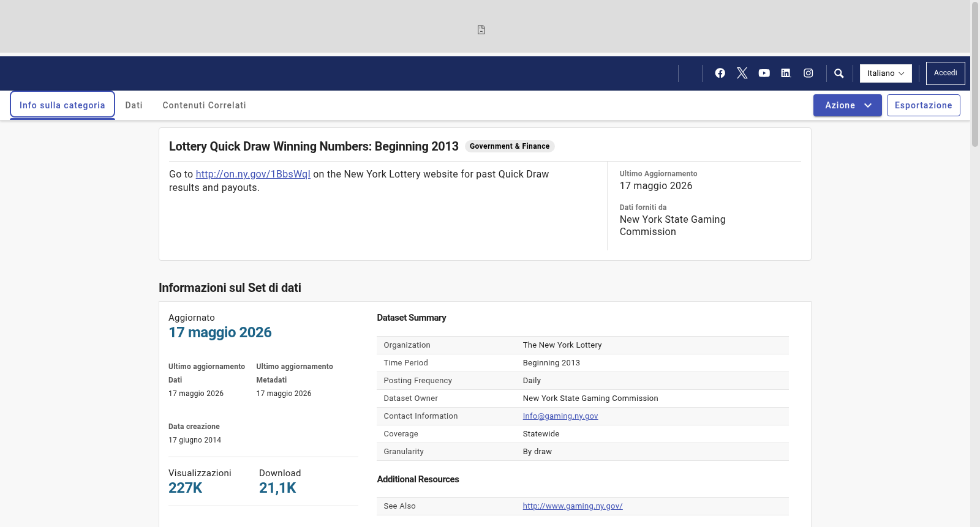980x527 pixels.
Task: Click the Ultimo aggiornamento Metadati label
Action: coord(295,373)
